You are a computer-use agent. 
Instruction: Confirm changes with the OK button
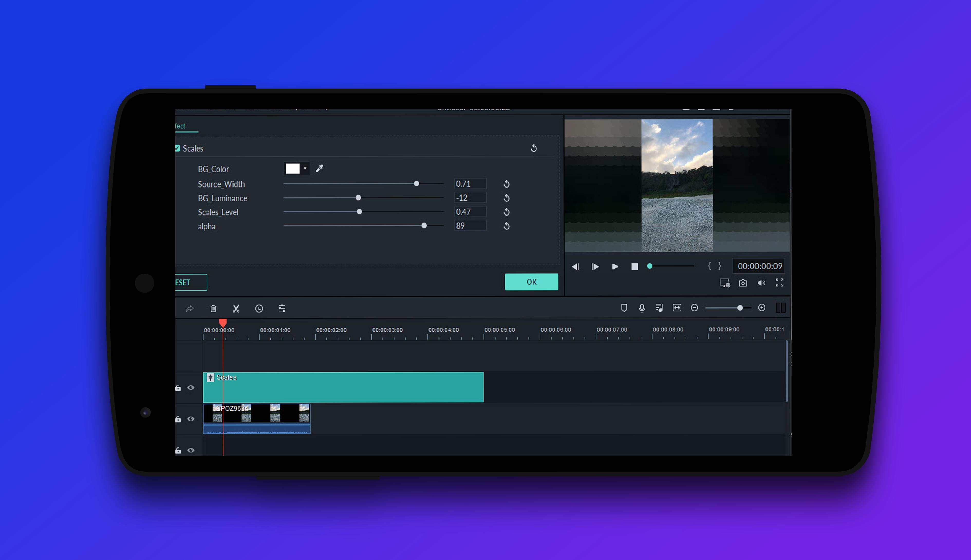point(531,282)
